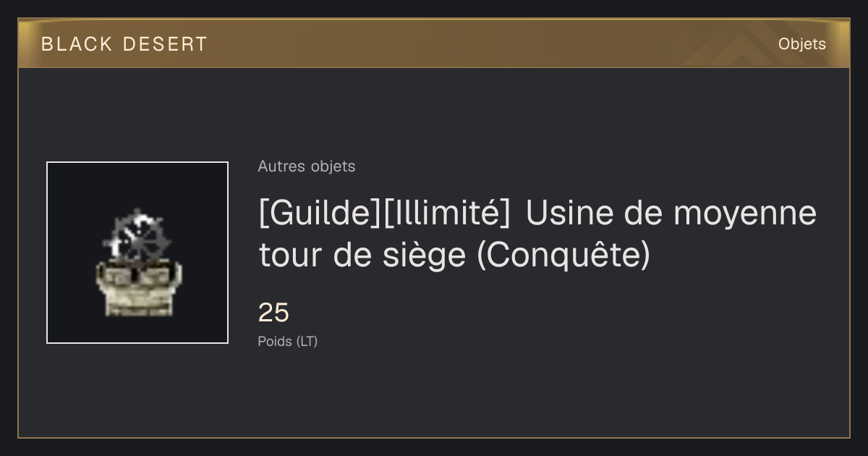Open the BLACK DESERT logo text
Image resolution: width=868 pixels, height=456 pixels.
coord(124,44)
